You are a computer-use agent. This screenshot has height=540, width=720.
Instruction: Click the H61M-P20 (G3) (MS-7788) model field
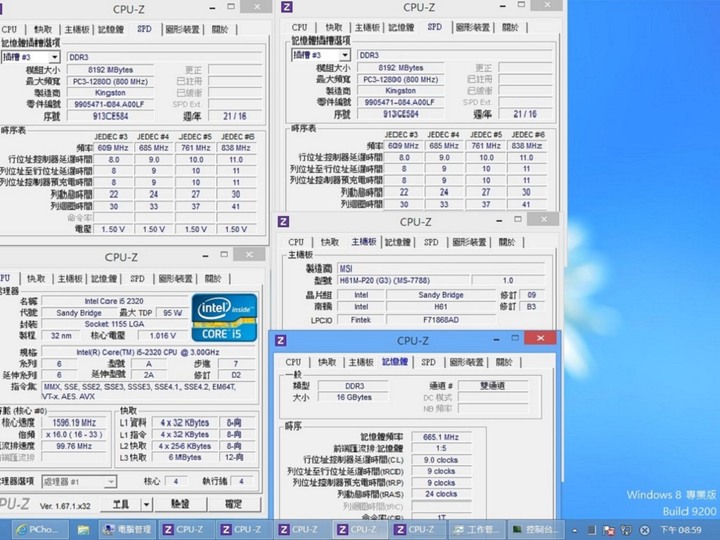click(404, 281)
